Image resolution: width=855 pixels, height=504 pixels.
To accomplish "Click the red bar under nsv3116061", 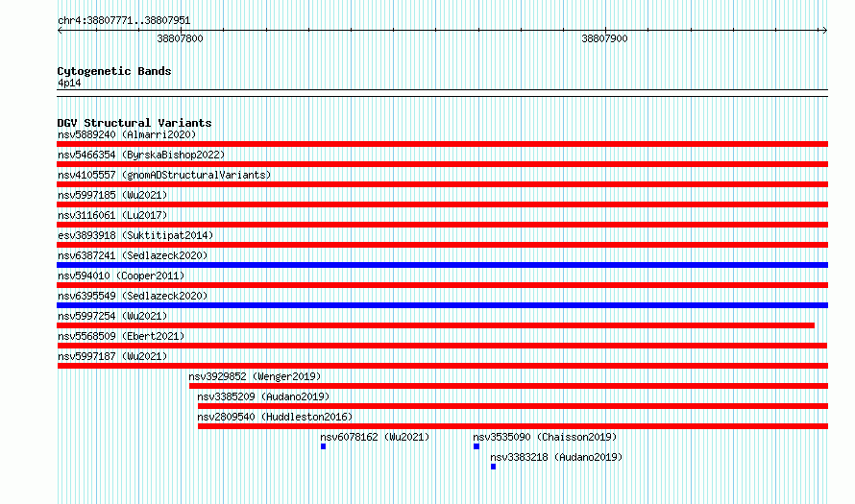I will (442, 225).
